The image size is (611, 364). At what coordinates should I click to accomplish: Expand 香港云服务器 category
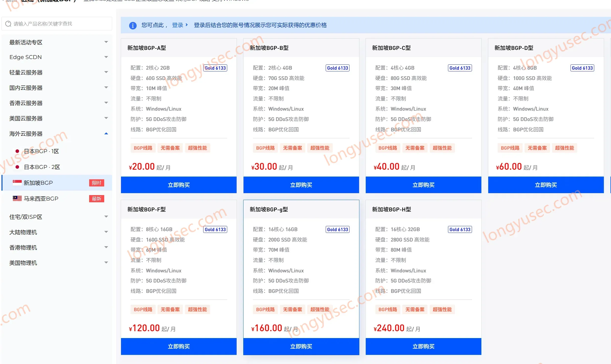point(57,103)
